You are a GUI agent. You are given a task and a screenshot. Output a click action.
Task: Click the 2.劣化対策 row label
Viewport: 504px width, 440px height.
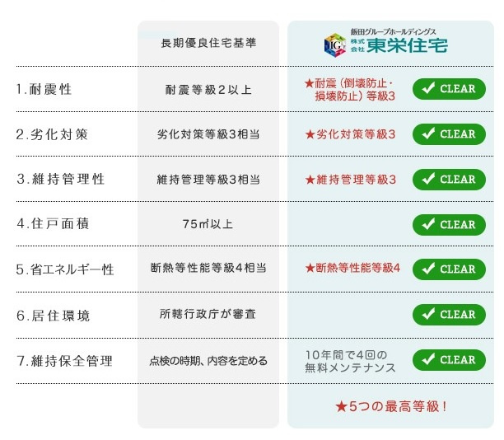pos(52,134)
